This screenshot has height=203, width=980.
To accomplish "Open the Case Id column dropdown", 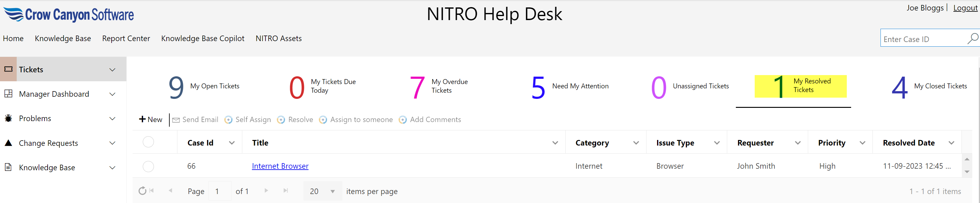I will 232,143.
